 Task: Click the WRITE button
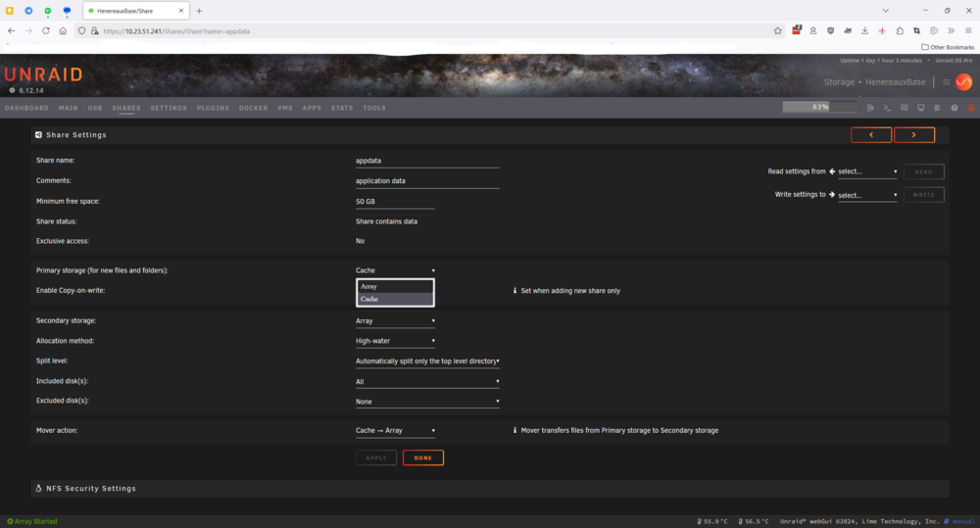tap(924, 195)
